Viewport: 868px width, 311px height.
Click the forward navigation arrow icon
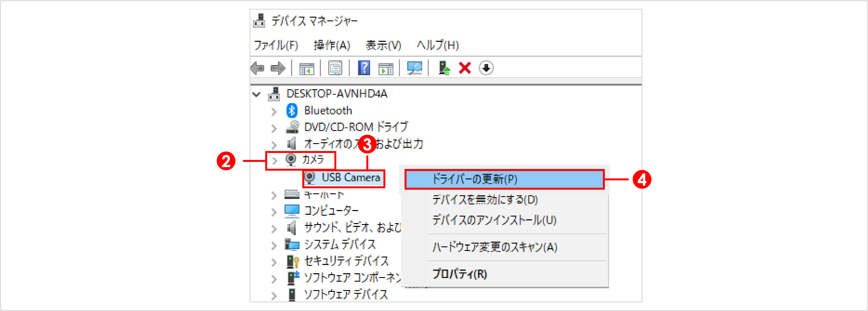pyautogui.click(x=278, y=68)
